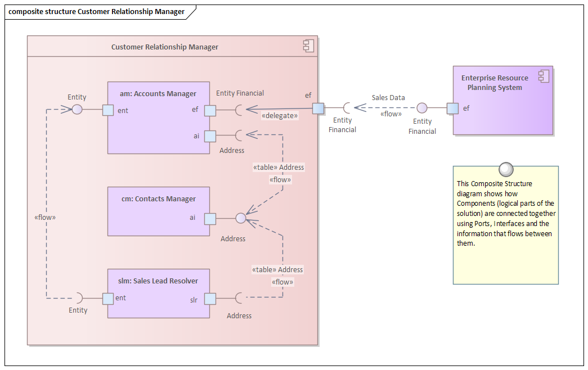This screenshot has height=370, width=588.
Task: Click the lower «table» Address label
Action: point(277,269)
